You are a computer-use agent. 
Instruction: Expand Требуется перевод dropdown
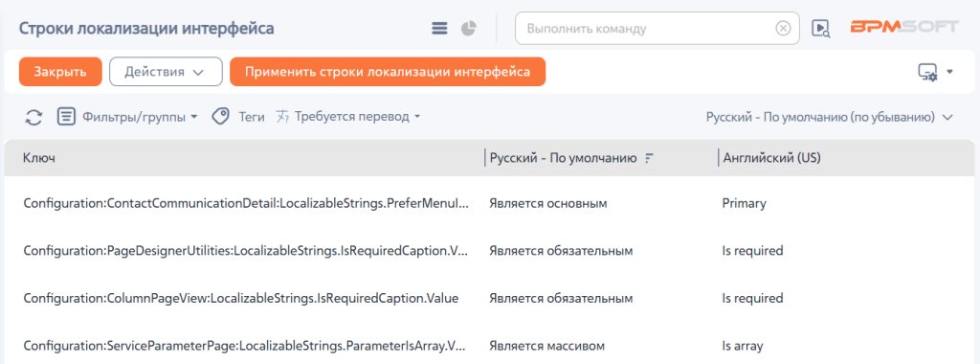pyautogui.click(x=358, y=117)
